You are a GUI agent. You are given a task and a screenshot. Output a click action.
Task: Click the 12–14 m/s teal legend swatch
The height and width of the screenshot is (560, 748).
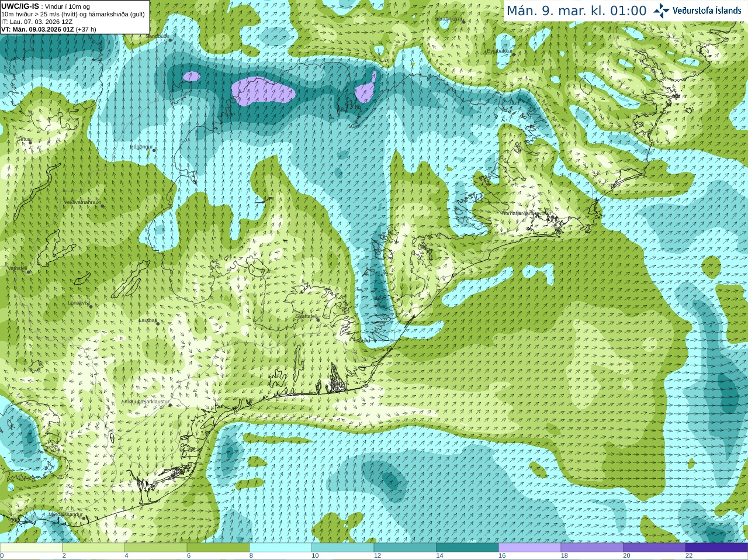[x=405, y=548]
